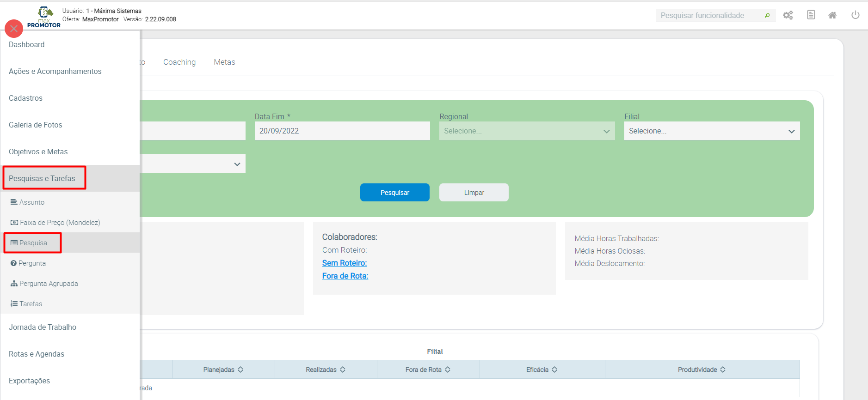
Task: Switch to the Coaching tab
Action: coord(179,62)
